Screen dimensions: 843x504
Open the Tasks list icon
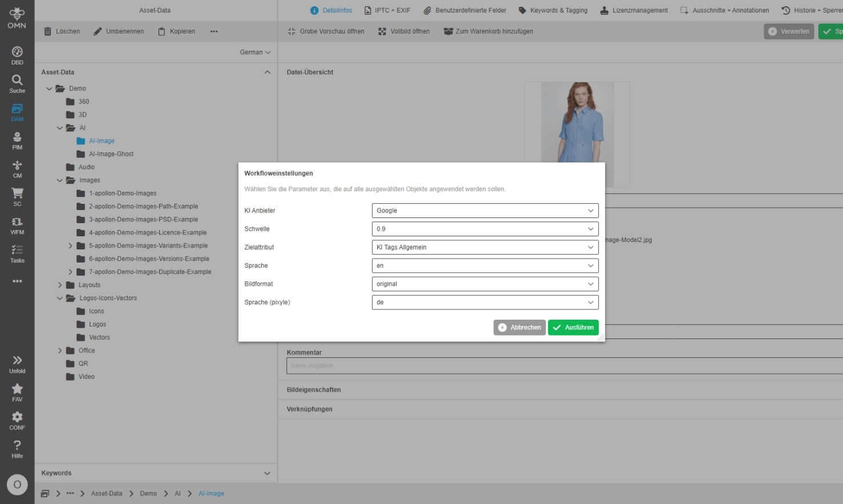click(17, 253)
